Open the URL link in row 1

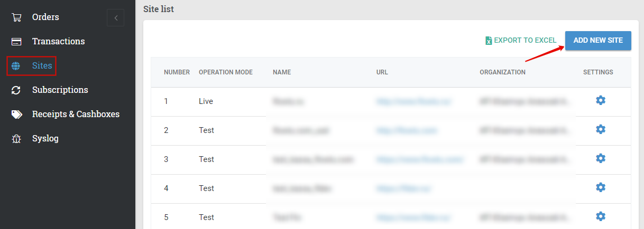point(413,101)
